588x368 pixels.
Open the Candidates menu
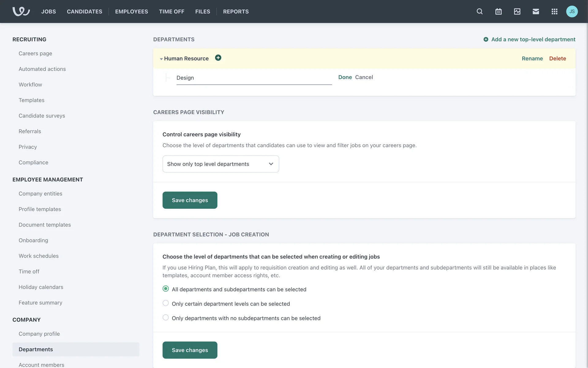85,11
